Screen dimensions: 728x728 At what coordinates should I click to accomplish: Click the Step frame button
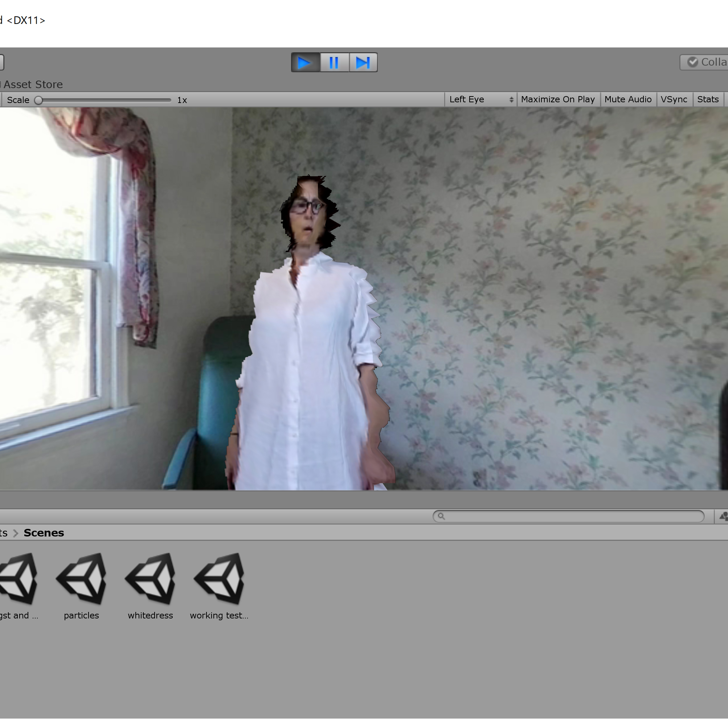pos(363,62)
